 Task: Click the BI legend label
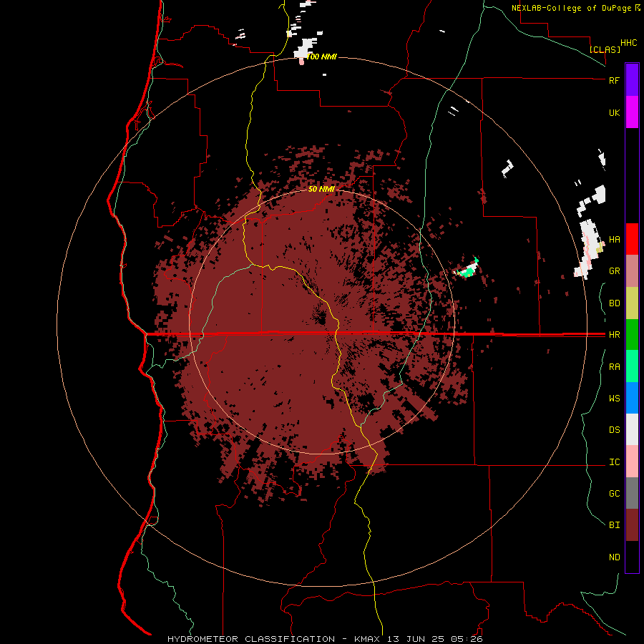point(614,525)
